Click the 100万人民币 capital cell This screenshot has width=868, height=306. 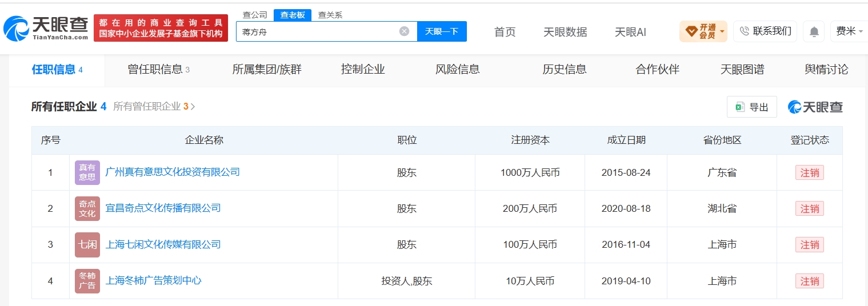pos(530,245)
